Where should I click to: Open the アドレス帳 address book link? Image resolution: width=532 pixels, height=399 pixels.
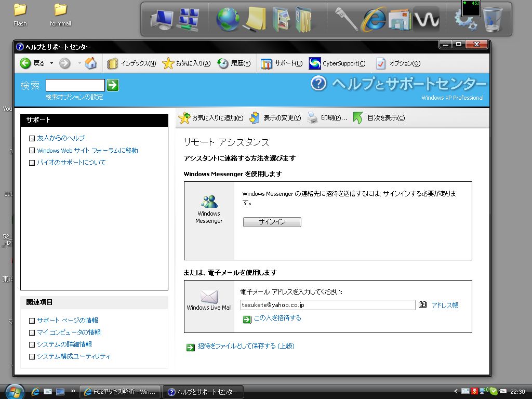(x=445, y=305)
